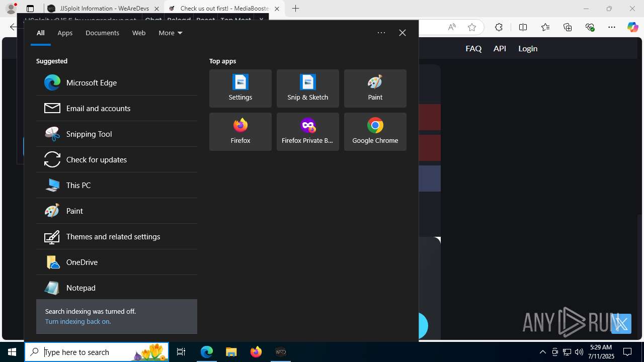The image size is (644, 362).
Task: Click Turn indexing back on link
Action: (x=78, y=321)
